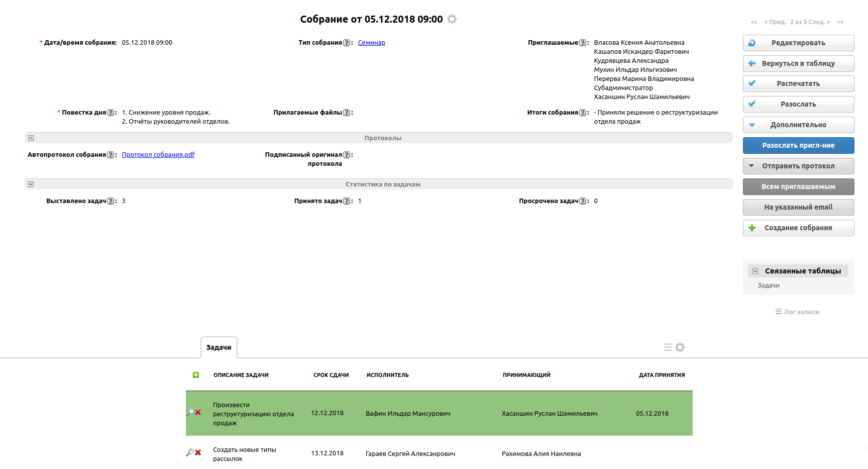Click the 'Редактировать' button
Image resolution: width=868 pixels, height=469 pixels.
pyautogui.click(x=798, y=43)
